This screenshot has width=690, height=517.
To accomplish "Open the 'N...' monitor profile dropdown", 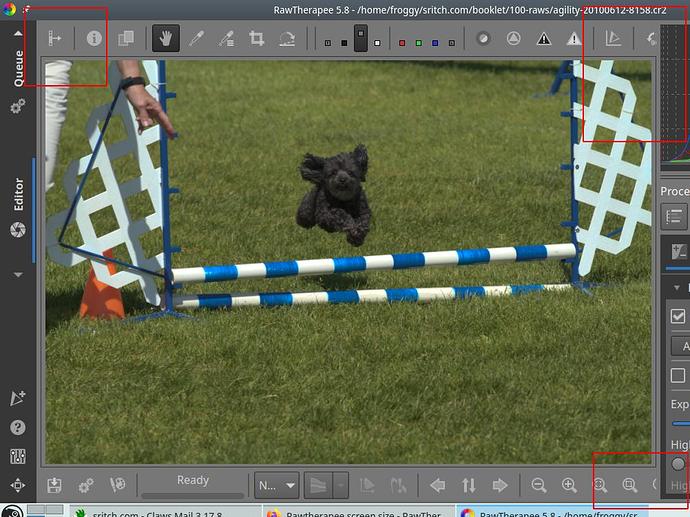I will pos(277,486).
